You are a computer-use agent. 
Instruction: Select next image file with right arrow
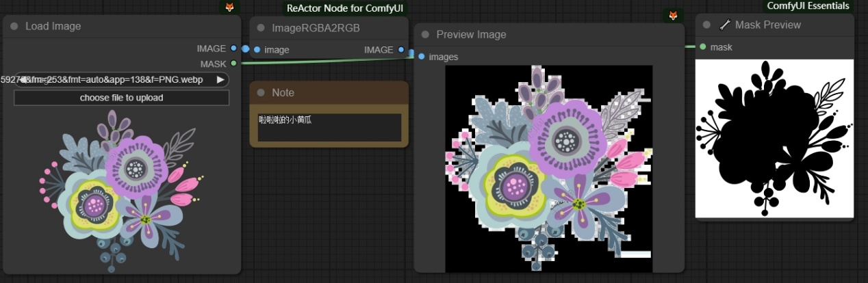pyautogui.click(x=220, y=80)
